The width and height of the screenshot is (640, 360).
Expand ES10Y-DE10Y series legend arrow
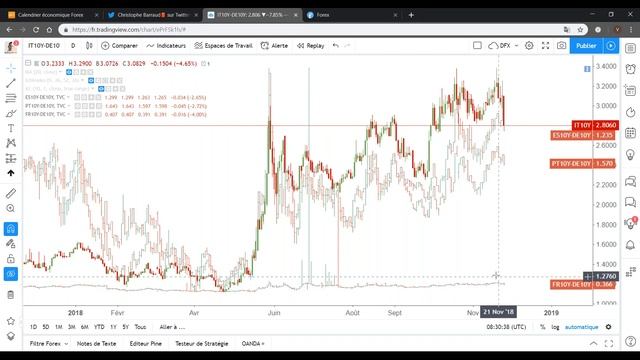click(68, 98)
